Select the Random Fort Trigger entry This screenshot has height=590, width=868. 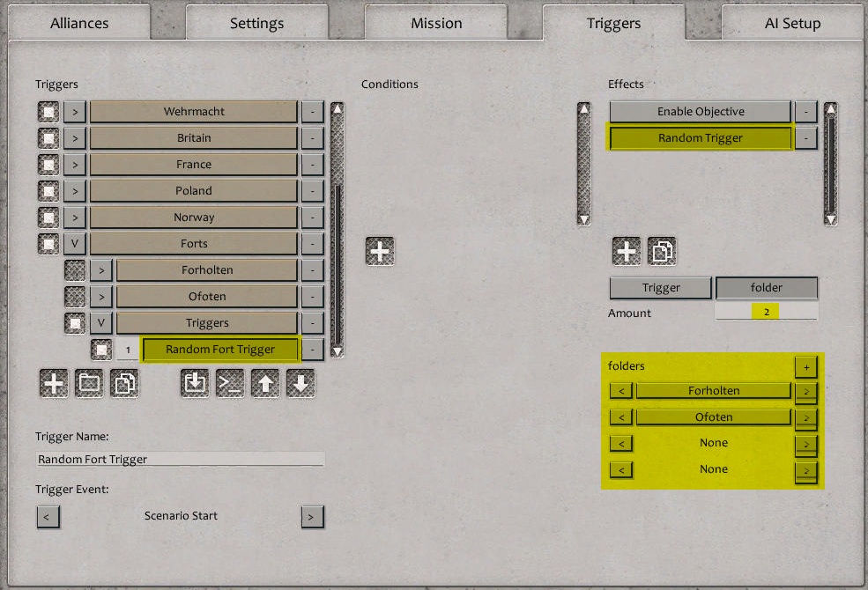coord(220,350)
